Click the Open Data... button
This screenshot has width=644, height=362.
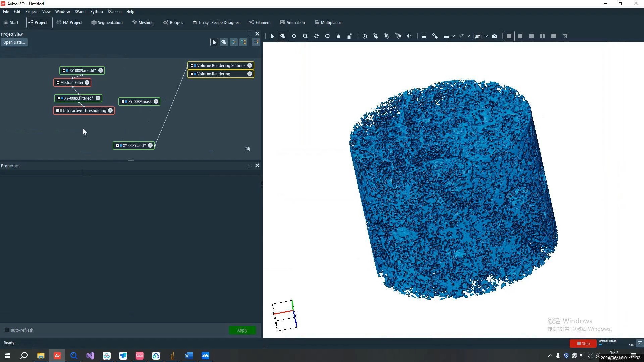(x=14, y=42)
